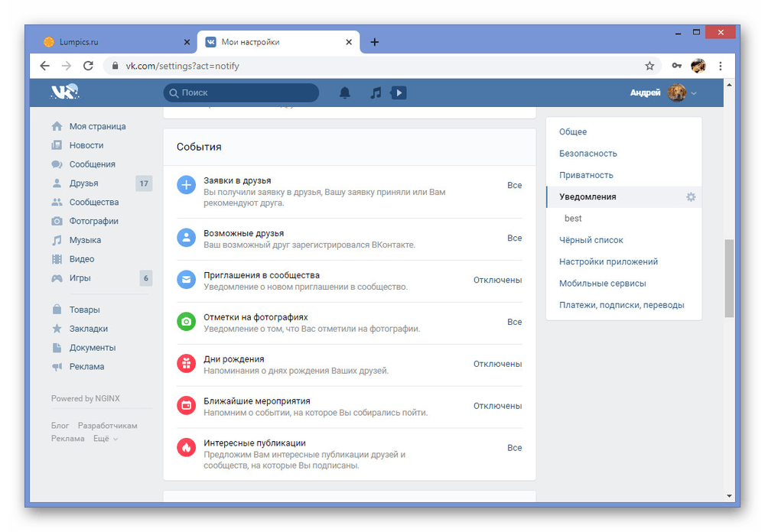Image resolution: width=765 pixels, height=532 pixels.
Task: Click the VK logo in header
Action: click(65, 92)
